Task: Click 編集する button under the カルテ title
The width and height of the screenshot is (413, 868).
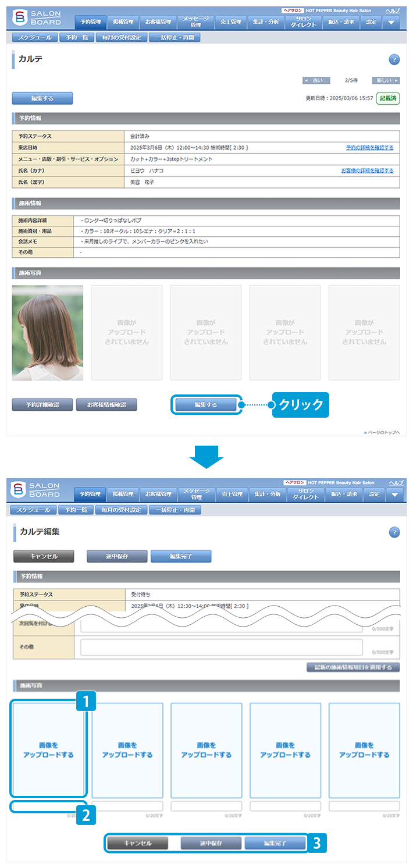Action: [x=42, y=98]
